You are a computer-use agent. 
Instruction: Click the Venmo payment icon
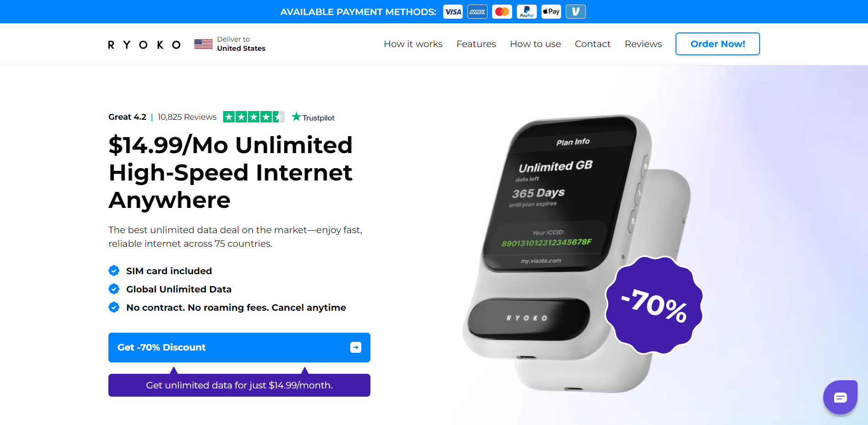(576, 12)
